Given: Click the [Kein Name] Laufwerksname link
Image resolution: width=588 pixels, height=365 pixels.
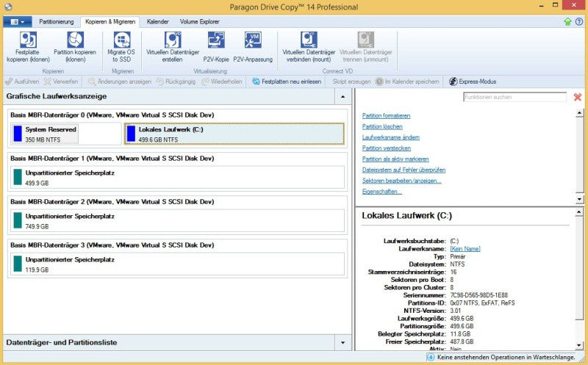Looking at the screenshot, I should pos(465,249).
